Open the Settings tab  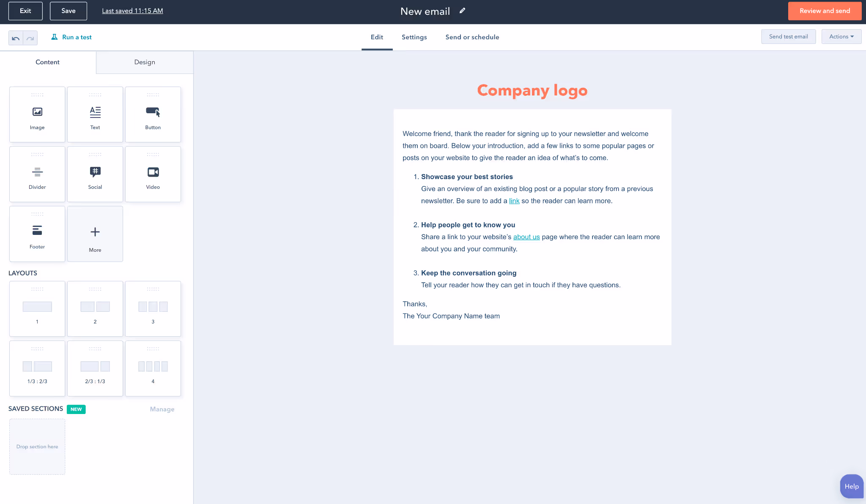[414, 37]
